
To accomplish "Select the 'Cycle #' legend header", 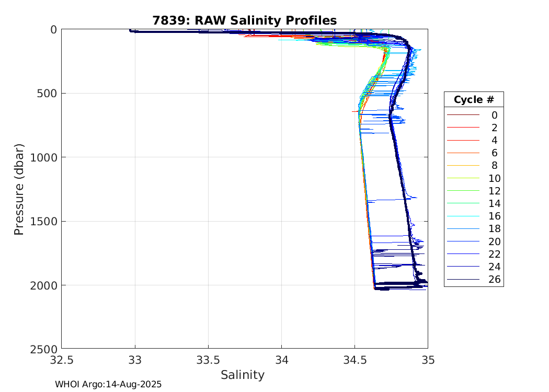I will pos(474,100).
